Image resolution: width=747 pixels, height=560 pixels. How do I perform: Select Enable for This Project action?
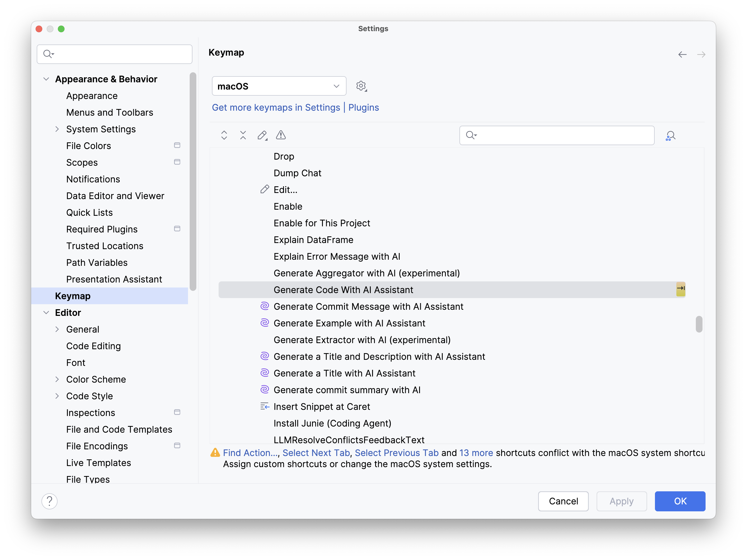(322, 223)
